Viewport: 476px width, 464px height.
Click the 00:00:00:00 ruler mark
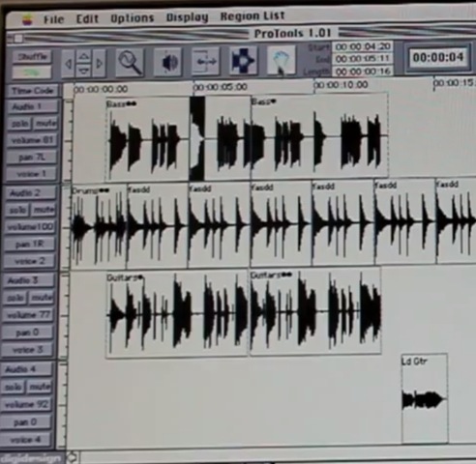click(101, 89)
